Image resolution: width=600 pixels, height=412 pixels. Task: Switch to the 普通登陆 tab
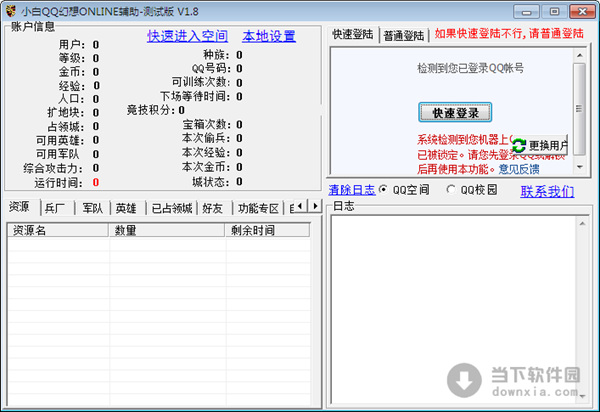pyautogui.click(x=404, y=36)
